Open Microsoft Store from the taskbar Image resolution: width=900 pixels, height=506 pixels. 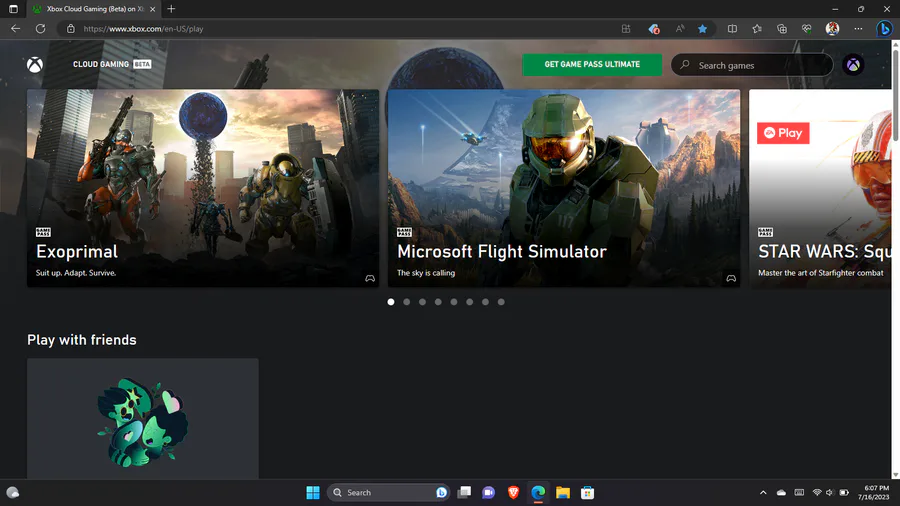click(587, 492)
